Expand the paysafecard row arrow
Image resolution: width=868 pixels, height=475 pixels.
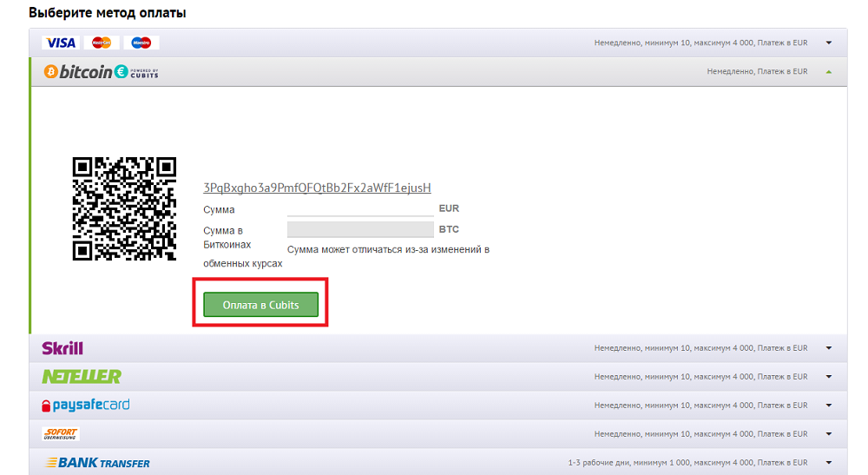click(x=829, y=406)
